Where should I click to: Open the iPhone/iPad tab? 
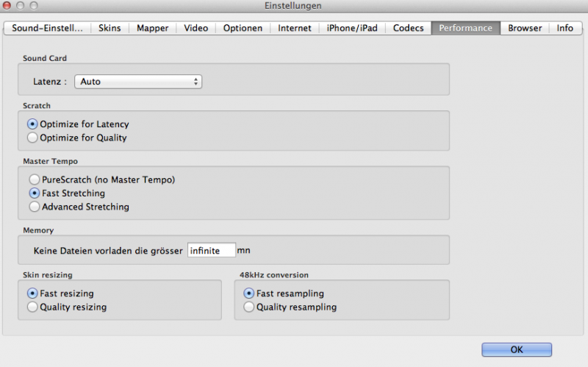click(352, 29)
